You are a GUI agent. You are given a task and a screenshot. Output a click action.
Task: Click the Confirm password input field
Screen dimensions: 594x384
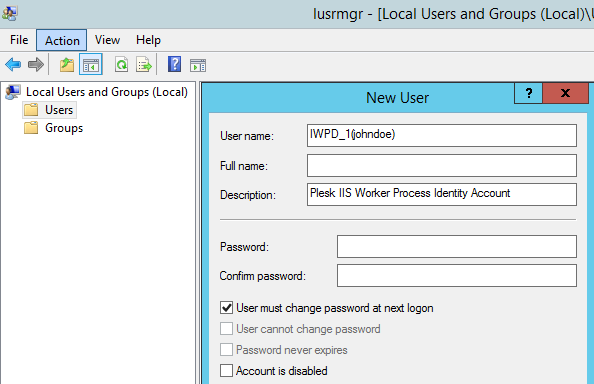(457, 275)
